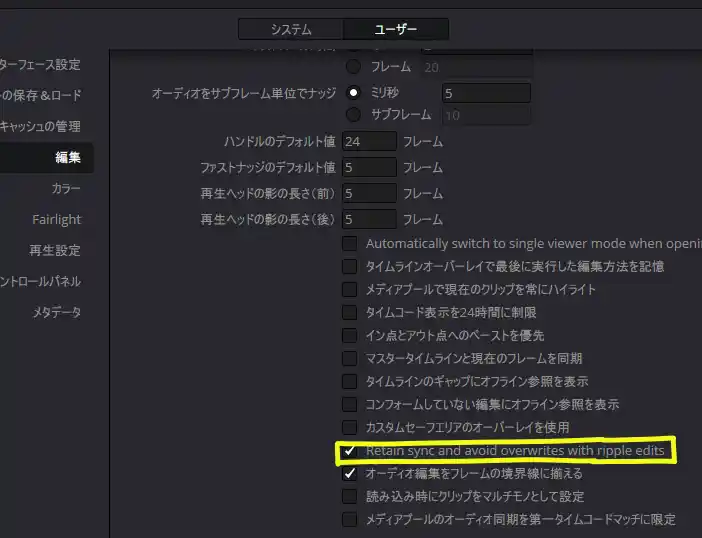This screenshot has height=538, width=702.
Task: Click the 再生ヘッドの影の長さ(前) field
Action: coord(369,193)
